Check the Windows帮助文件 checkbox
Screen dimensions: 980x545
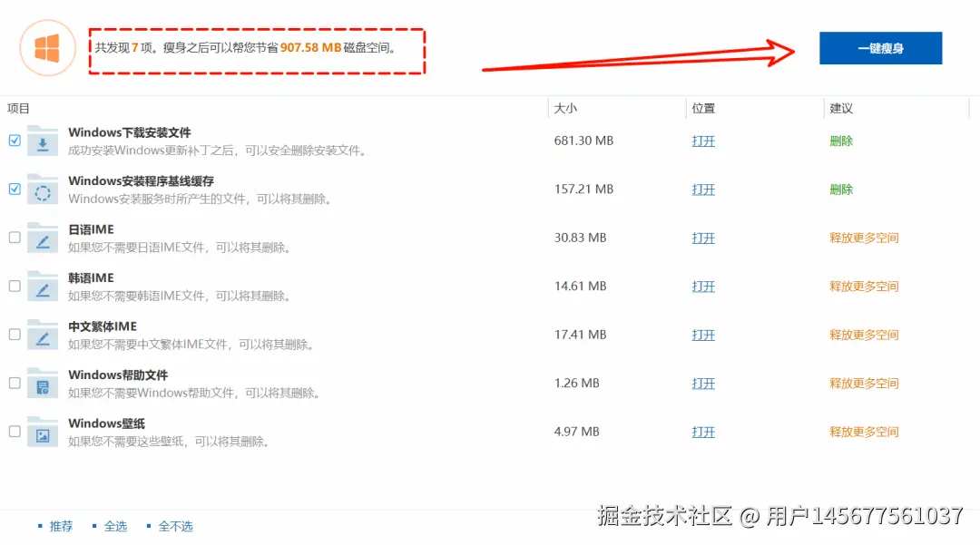pos(14,383)
